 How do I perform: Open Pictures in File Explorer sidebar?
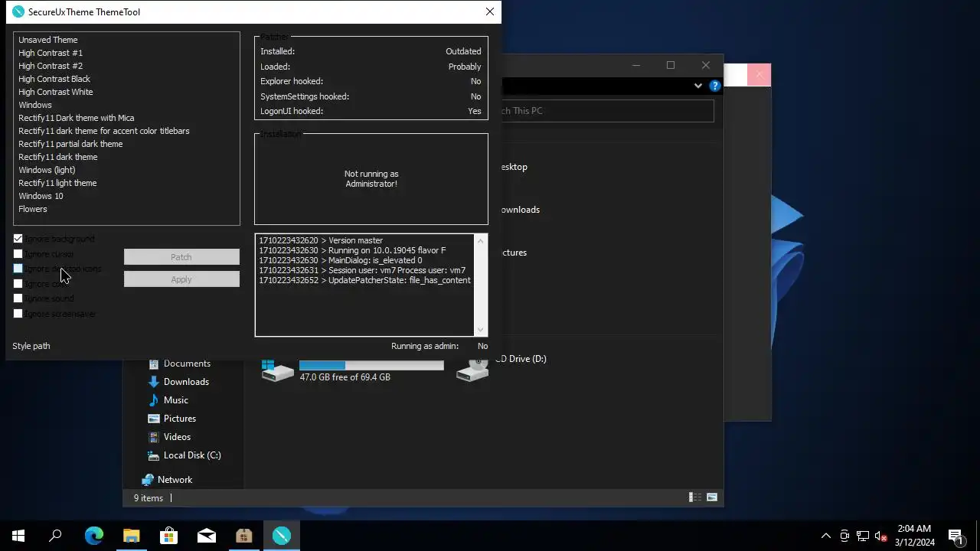coord(180,419)
